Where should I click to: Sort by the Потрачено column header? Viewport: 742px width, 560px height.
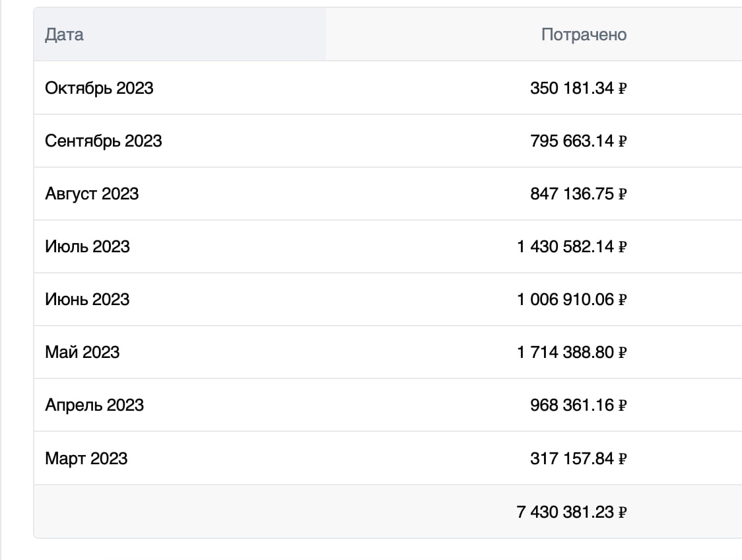tap(584, 34)
